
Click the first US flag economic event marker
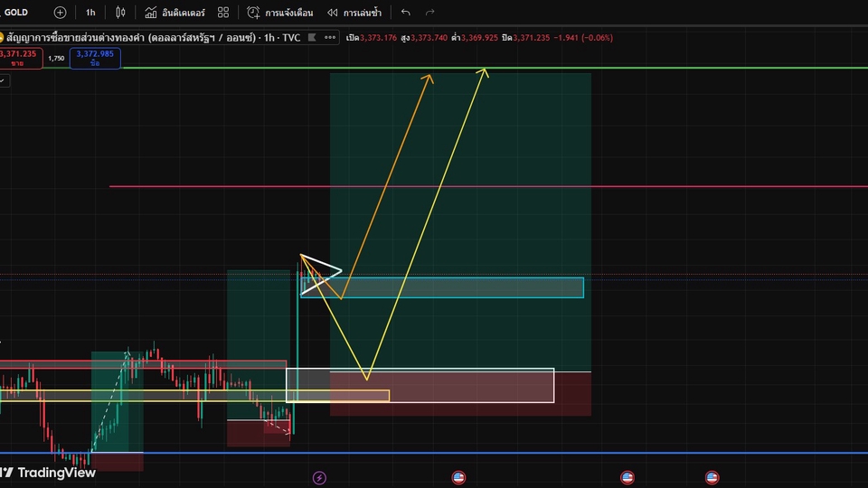click(458, 477)
